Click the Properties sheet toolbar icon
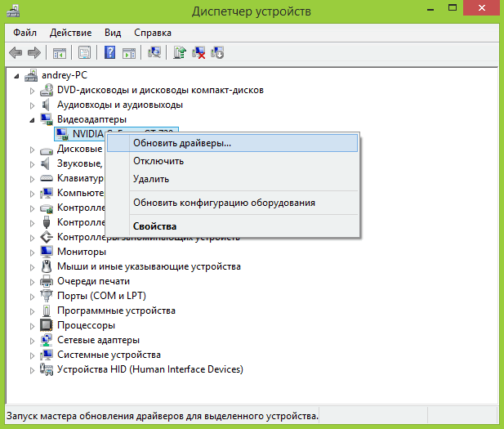This screenshot has width=504, height=429. click(x=83, y=53)
